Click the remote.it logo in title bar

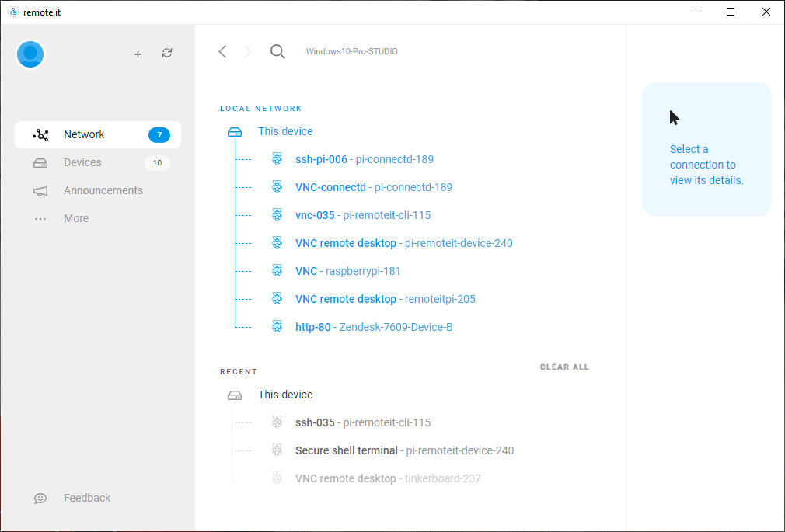coord(13,12)
